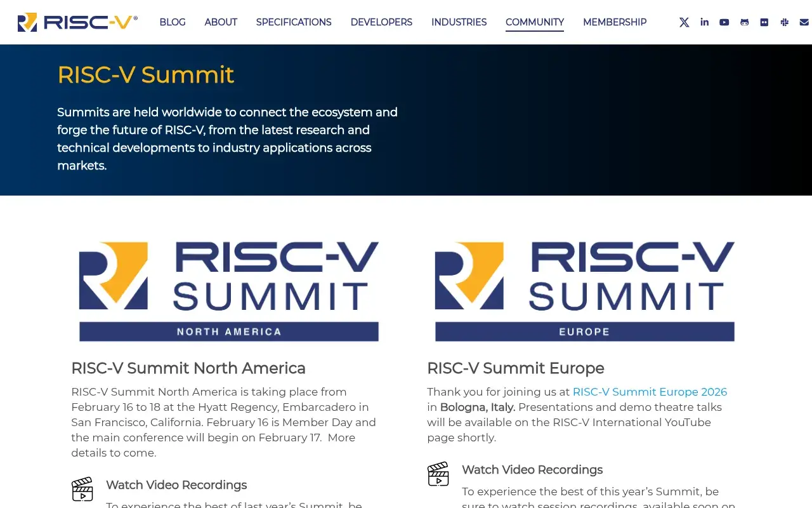Open the BLOG menu item
The width and height of the screenshot is (812, 508).
tap(173, 22)
